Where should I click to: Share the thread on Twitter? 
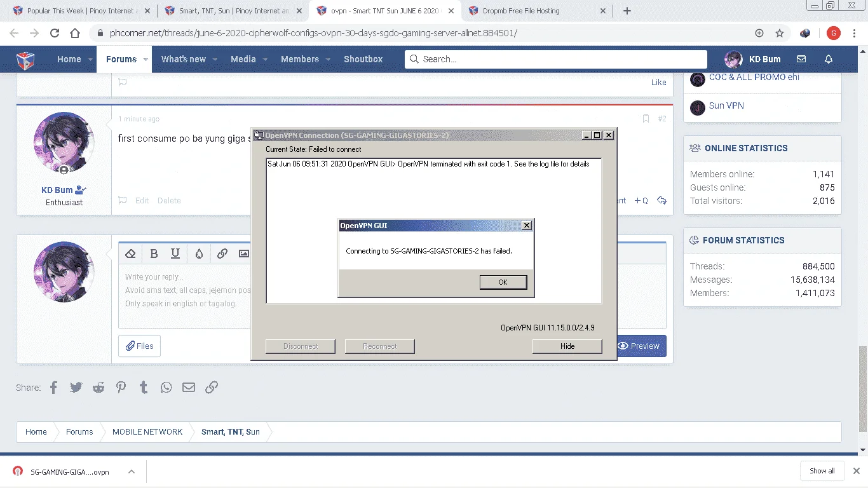[76, 388]
